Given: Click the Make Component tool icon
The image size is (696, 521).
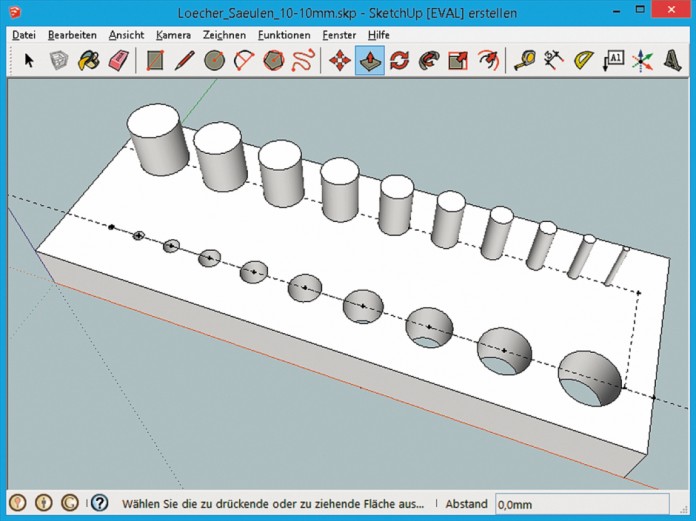Looking at the screenshot, I should tap(59, 61).
